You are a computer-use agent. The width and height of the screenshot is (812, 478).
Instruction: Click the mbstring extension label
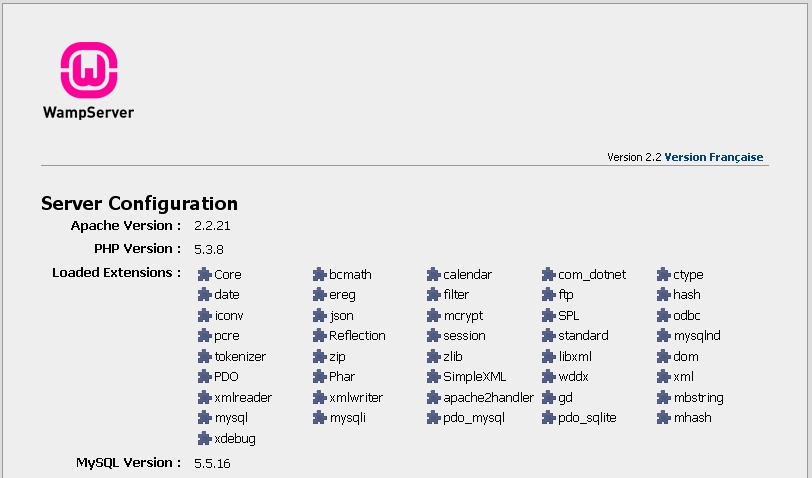click(699, 398)
